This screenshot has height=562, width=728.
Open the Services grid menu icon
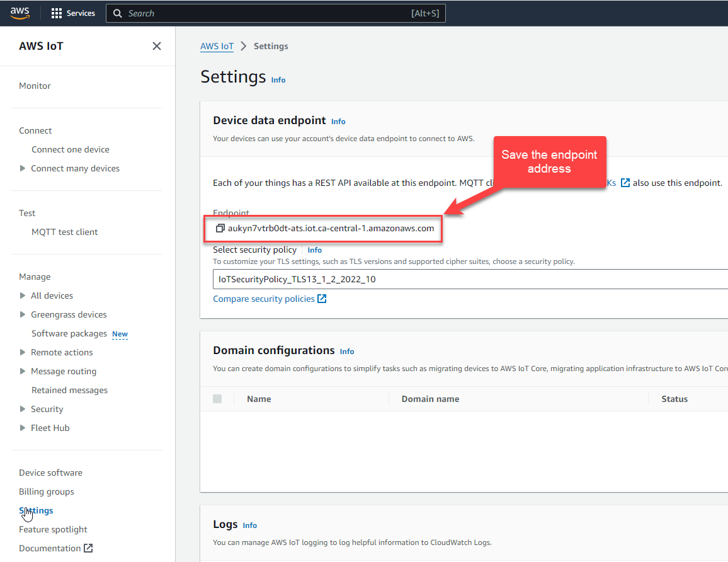point(57,13)
